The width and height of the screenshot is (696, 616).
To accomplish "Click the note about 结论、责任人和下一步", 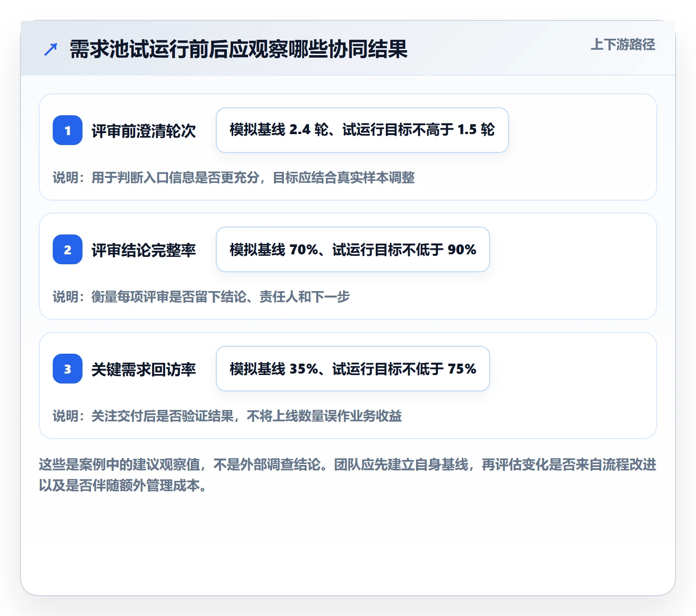I will (201, 297).
